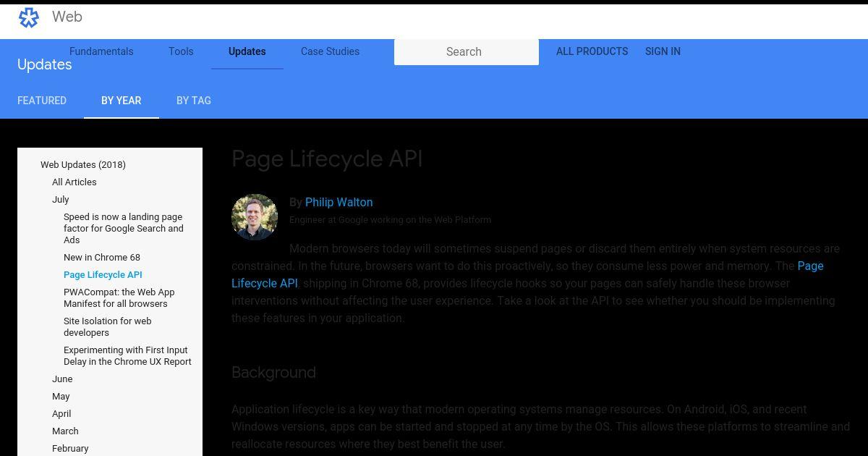Open the 'Speed is now a landing page factor' article

124,229
